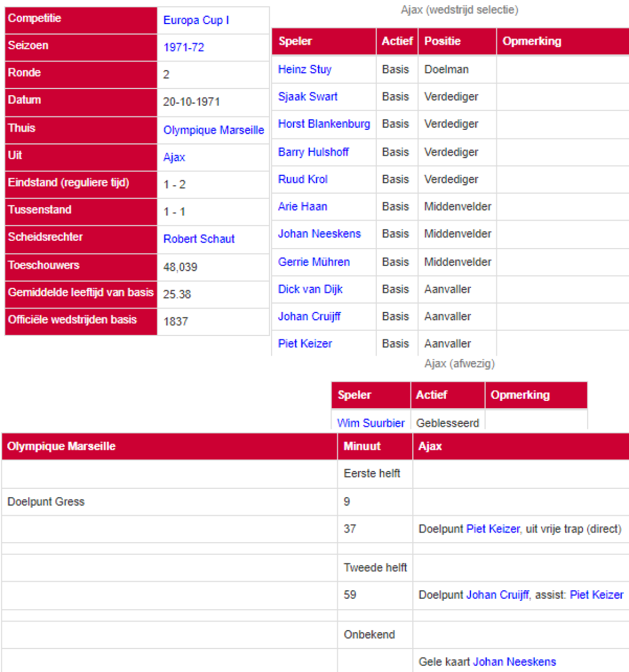
Task: Click the Ruud Krol link
Action: pyautogui.click(x=302, y=179)
